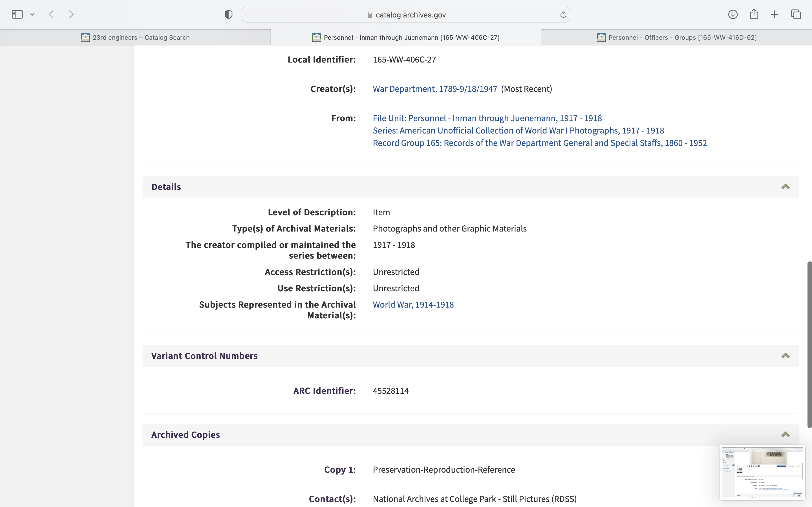Open the Share menu icon
Image resolution: width=812 pixels, height=507 pixels.
pos(754,14)
